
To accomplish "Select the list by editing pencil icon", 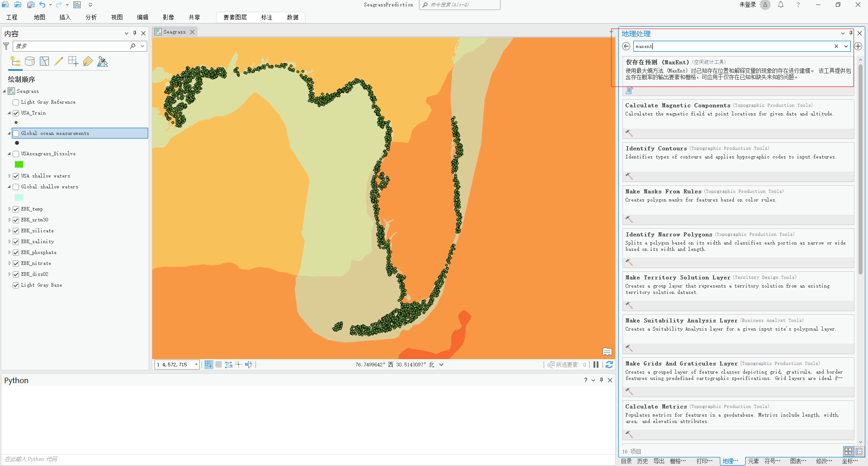I will tap(58, 61).
